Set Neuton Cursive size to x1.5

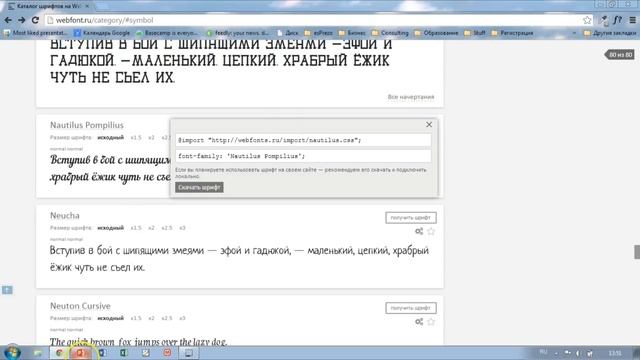tap(136, 318)
